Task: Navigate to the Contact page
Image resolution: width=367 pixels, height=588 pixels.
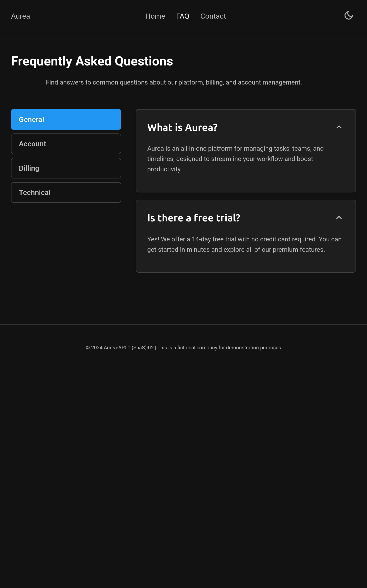Action: [x=213, y=16]
